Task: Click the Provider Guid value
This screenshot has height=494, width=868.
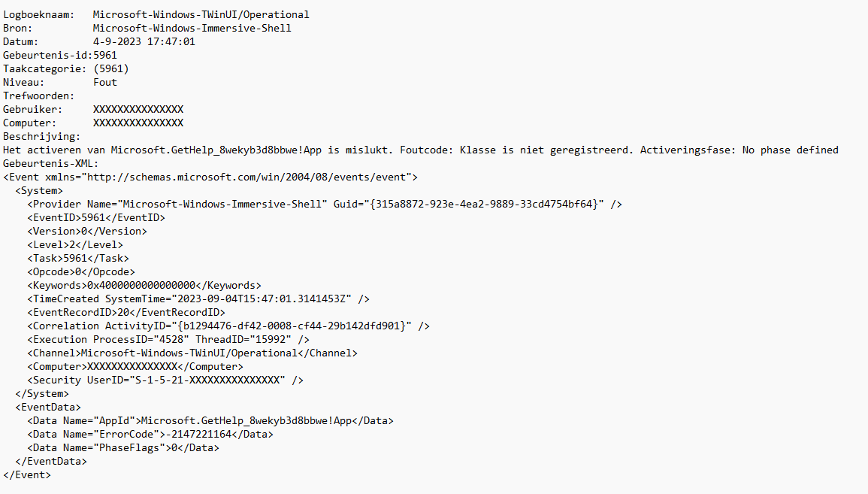Action: [x=484, y=205]
